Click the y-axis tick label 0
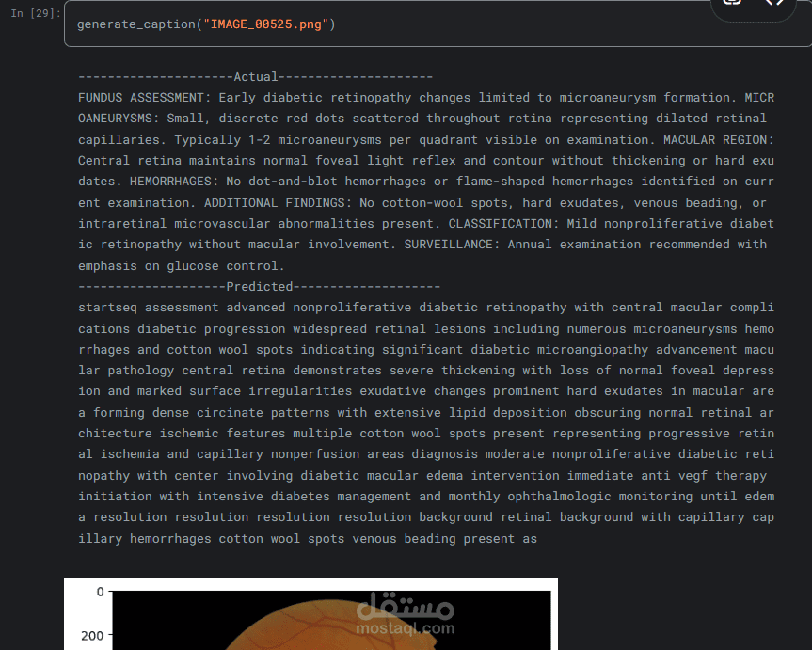 click(100, 592)
